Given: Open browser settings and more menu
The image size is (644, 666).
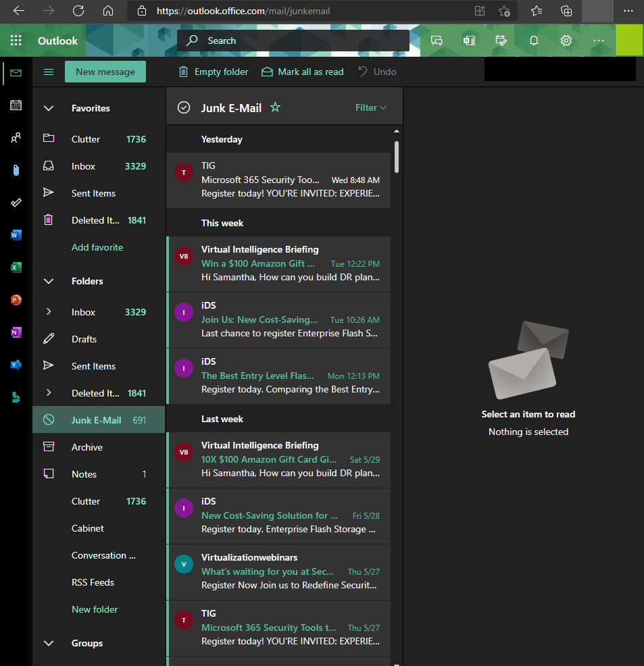Looking at the screenshot, I should (628, 11).
